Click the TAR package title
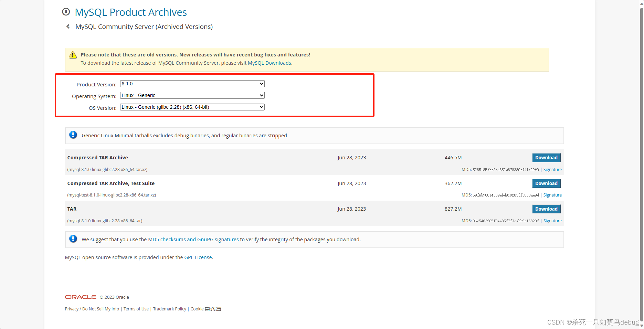The width and height of the screenshot is (644, 329). [72, 209]
